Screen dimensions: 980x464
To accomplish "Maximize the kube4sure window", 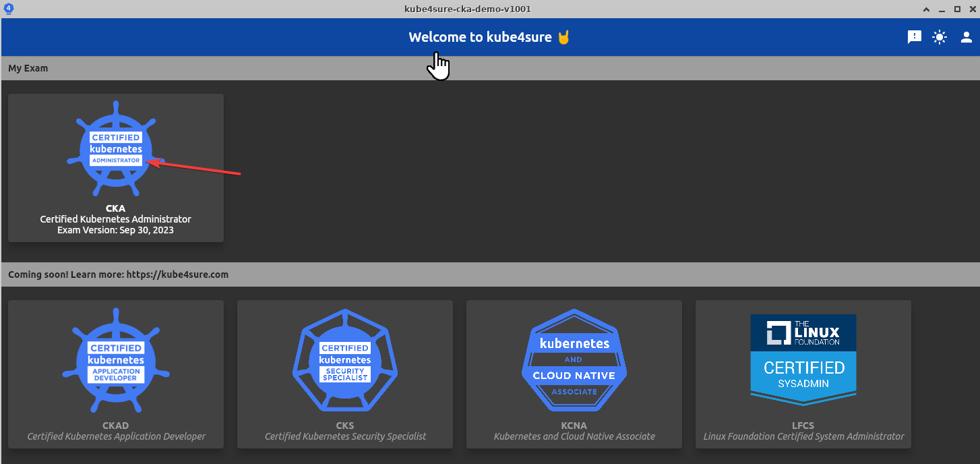I will pyautogui.click(x=957, y=9).
